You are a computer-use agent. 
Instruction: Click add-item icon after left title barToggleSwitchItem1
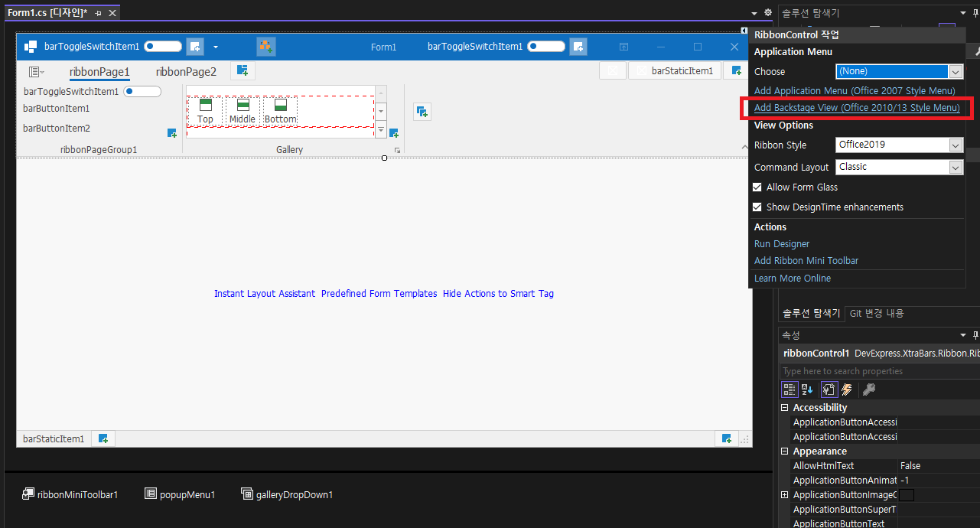point(195,47)
